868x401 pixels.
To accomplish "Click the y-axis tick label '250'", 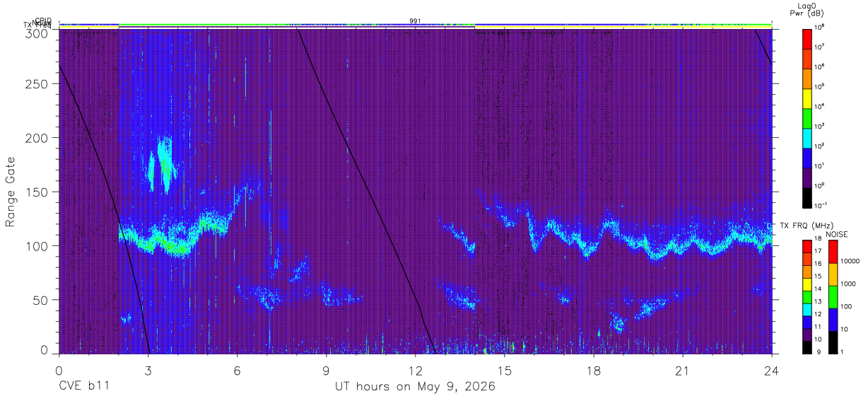I will click(37, 83).
